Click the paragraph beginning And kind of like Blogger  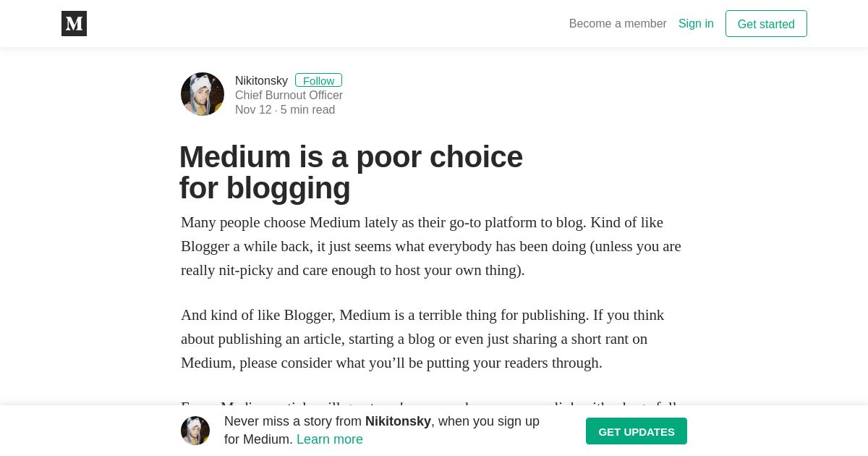click(422, 339)
